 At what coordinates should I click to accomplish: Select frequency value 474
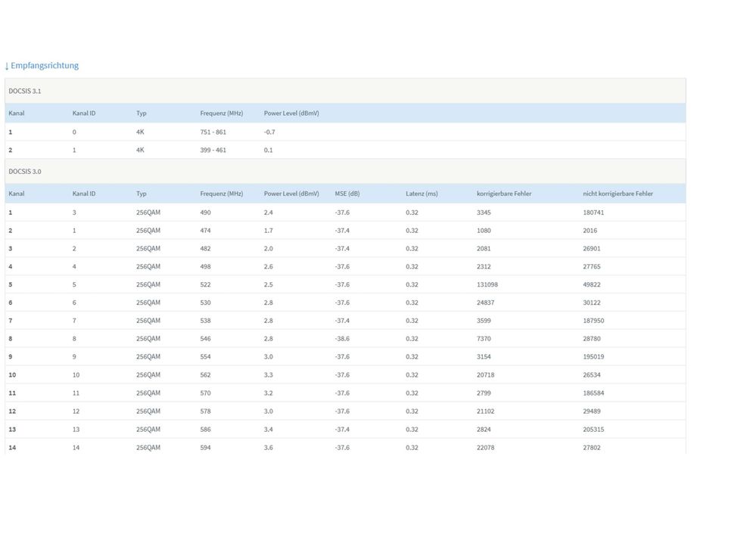click(205, 231)
